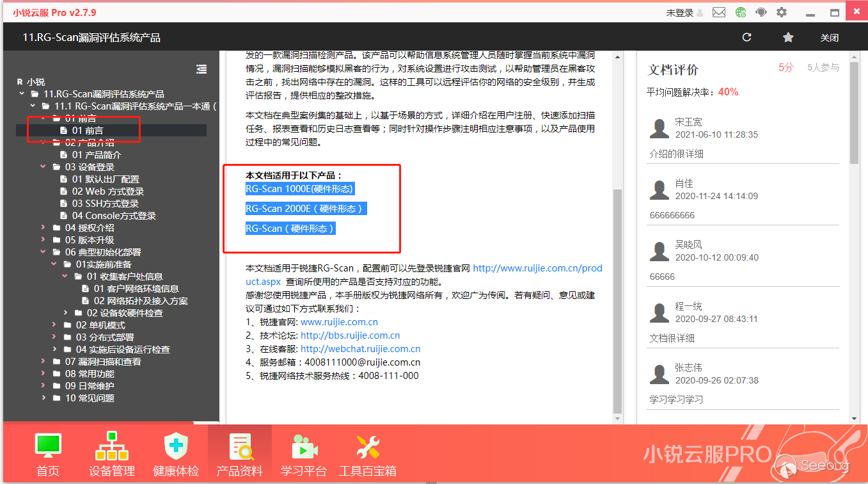Expand the 08 常用功能 folder arrow
The height and width of the screenshot is (484, 868).
point(43,374)
